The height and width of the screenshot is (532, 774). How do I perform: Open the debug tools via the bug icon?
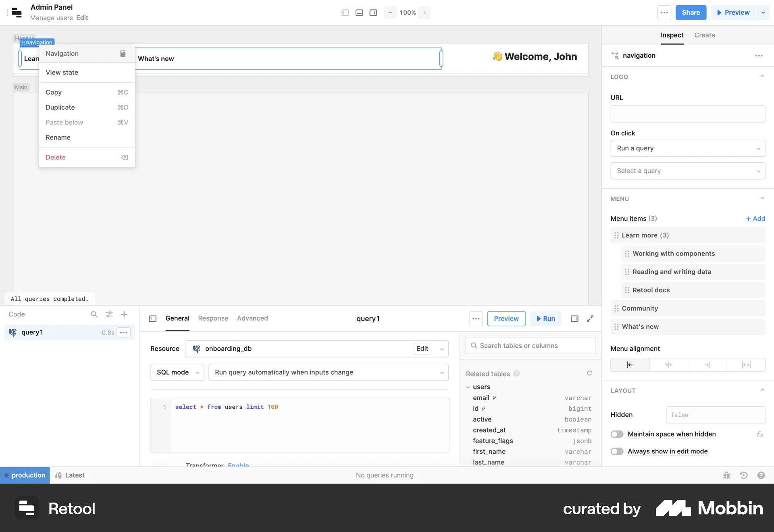[726, 475]
